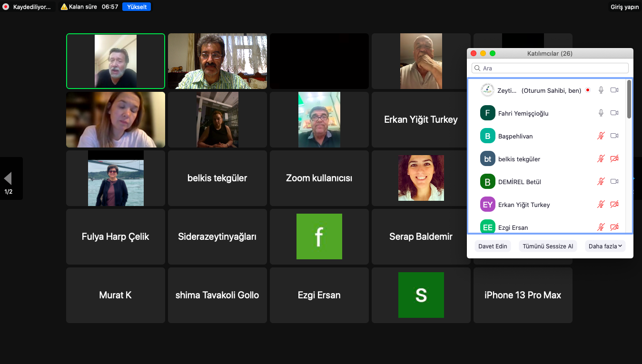Image resolution: width=642 pixels, height=364 pixels.
Task: Click Fahri Yemişçioğlu's microphone icon
Action: click(601, 113)
